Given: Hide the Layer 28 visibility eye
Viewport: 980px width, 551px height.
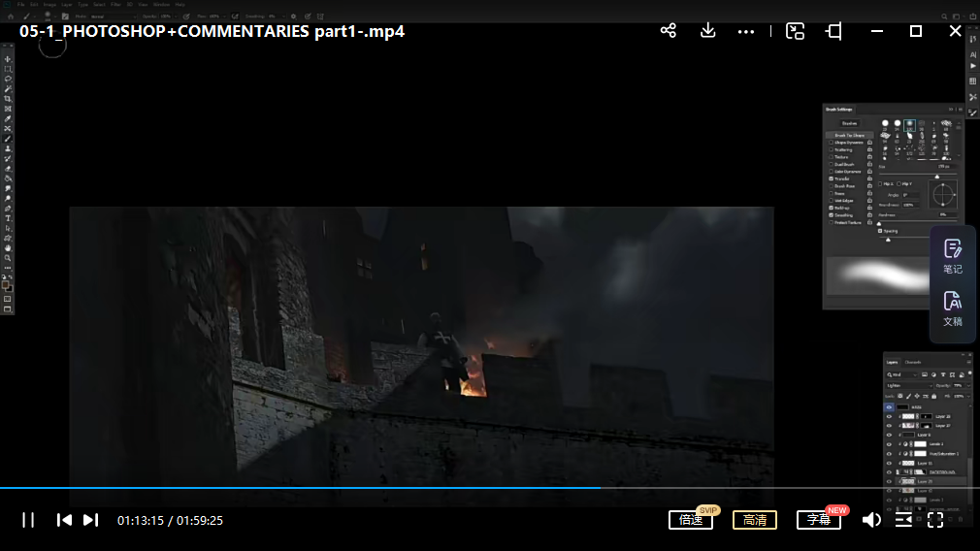Looking at the screenshot, I should (890, 416).
